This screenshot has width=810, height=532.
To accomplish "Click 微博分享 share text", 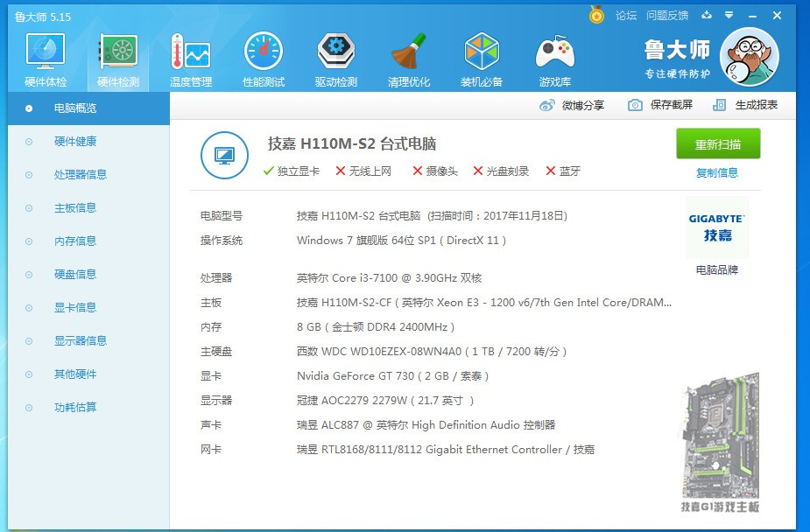I will pos(582,105).
